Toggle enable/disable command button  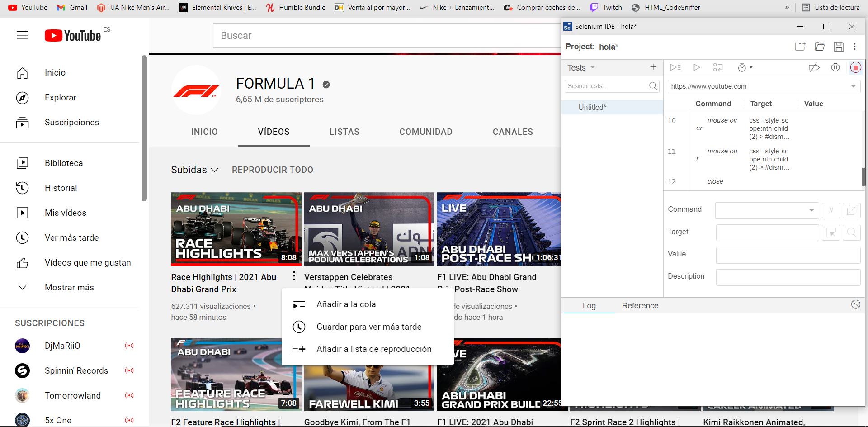(830, 210)
